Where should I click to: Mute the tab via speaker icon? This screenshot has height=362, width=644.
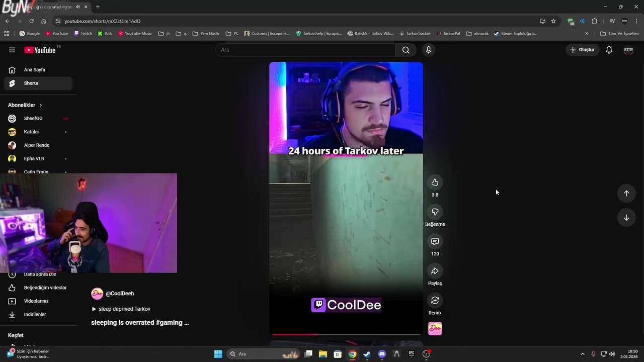[77, 7]
